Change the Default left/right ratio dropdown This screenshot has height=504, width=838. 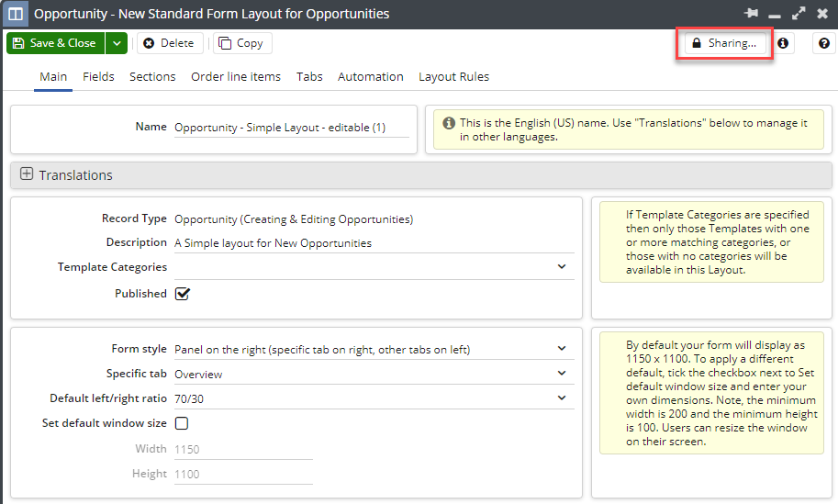coord(562,398)
